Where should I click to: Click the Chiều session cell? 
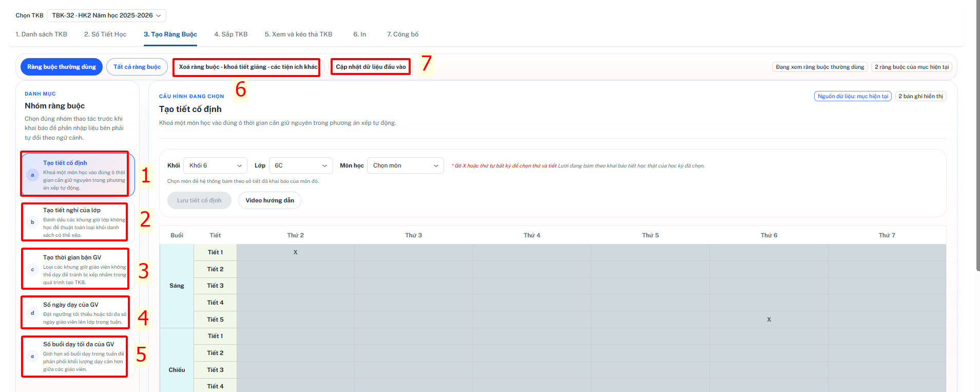pos(177,370)
